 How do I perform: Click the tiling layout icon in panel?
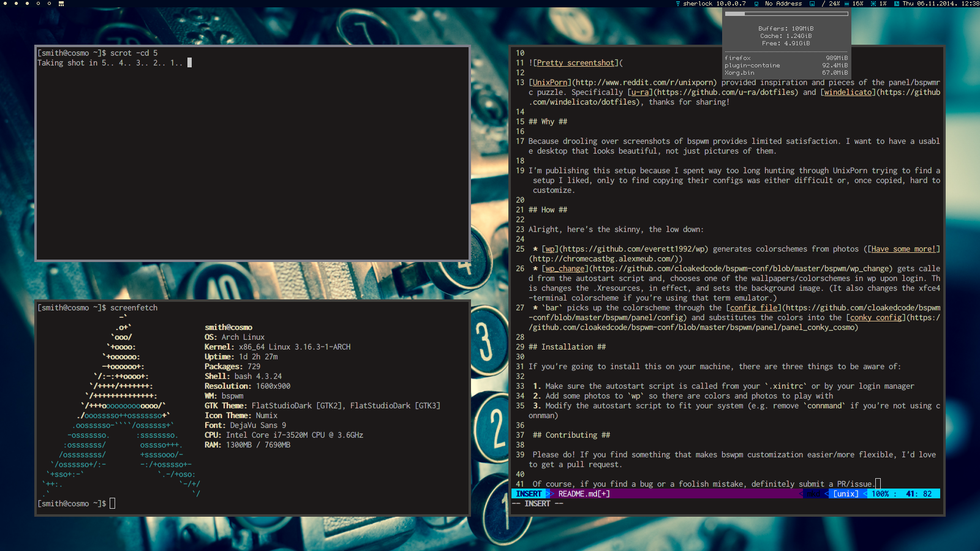[x=61, y=4]
